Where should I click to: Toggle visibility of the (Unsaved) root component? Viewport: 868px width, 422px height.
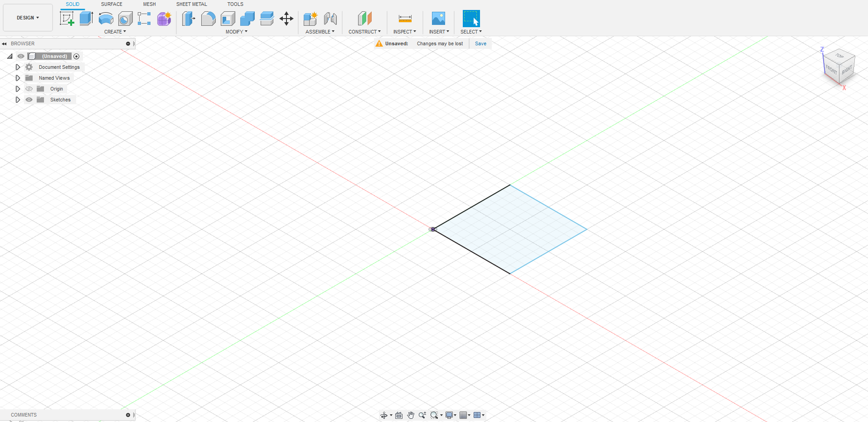tap(21, 56)
